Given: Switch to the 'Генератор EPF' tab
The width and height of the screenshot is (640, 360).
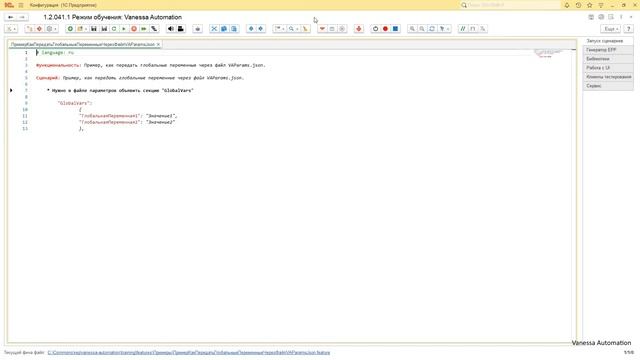Looking at the screenshot, I should point(608,50).
